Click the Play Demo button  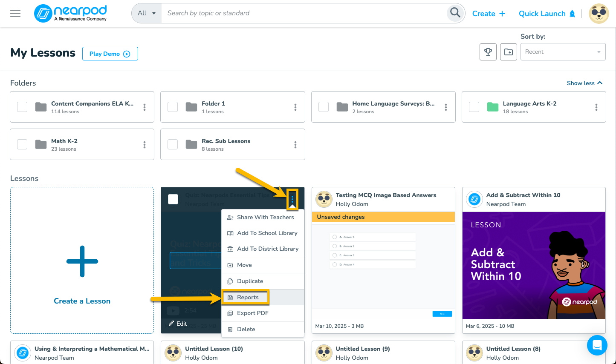pyautogui.click(x=110, y=54)
